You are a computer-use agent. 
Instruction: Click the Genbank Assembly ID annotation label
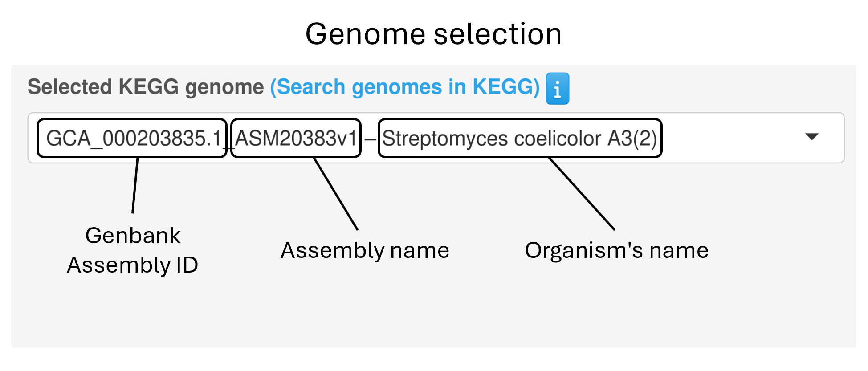click(133, 250)
